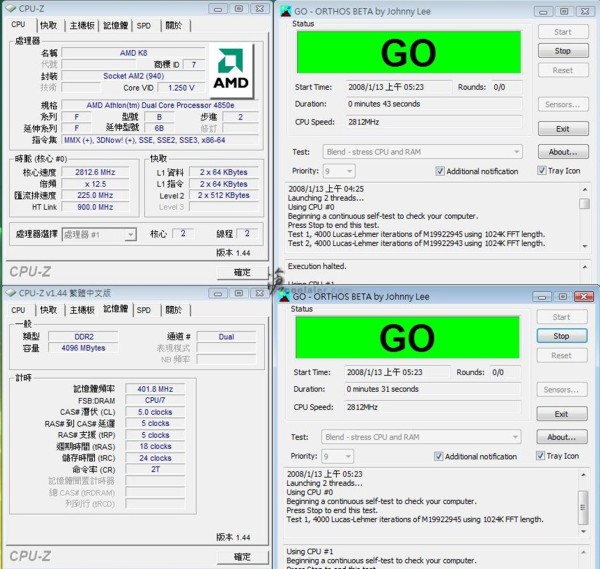Switch to 關於 tab in top CPU-Z window
This screenshot has height=569, width=600.
(x=173, y=26)
